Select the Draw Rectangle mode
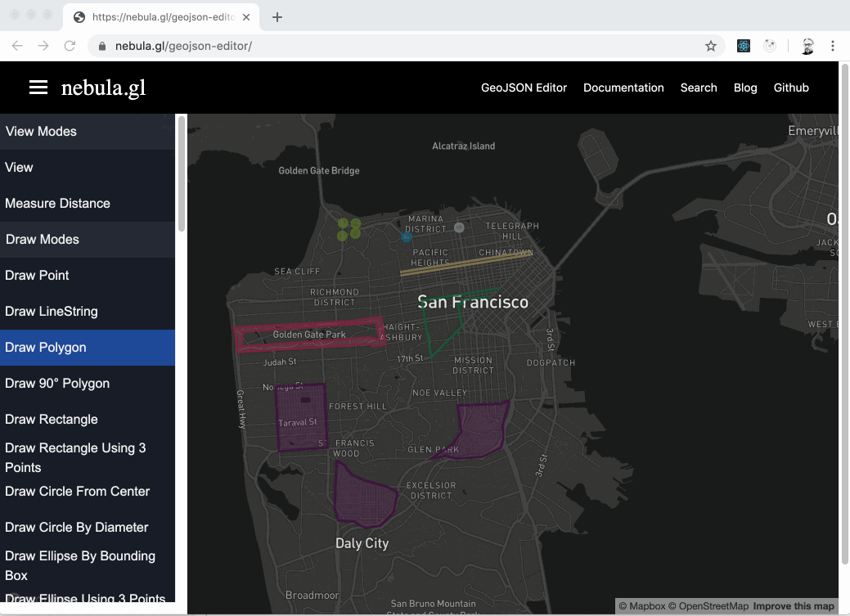This screenshot has width=850, height=616. pyautogui.click(x=88, y=419)
